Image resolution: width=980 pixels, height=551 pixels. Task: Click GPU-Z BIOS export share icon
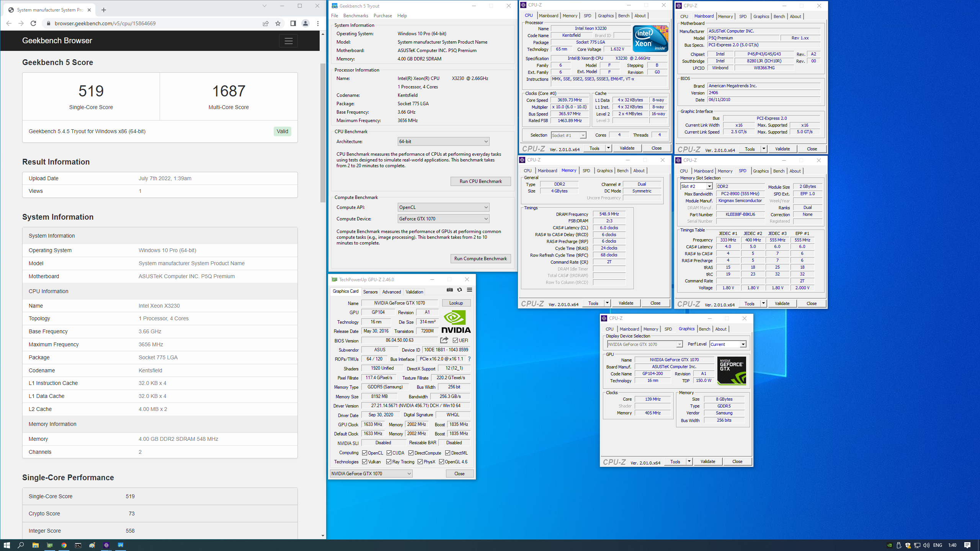coord(444,340)
